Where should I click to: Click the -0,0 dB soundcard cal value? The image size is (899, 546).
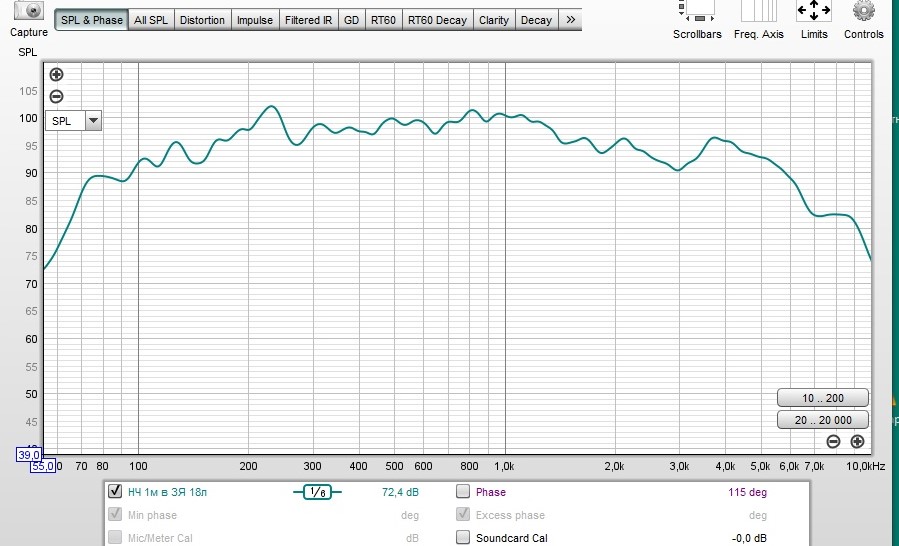[x=749, y=538]
